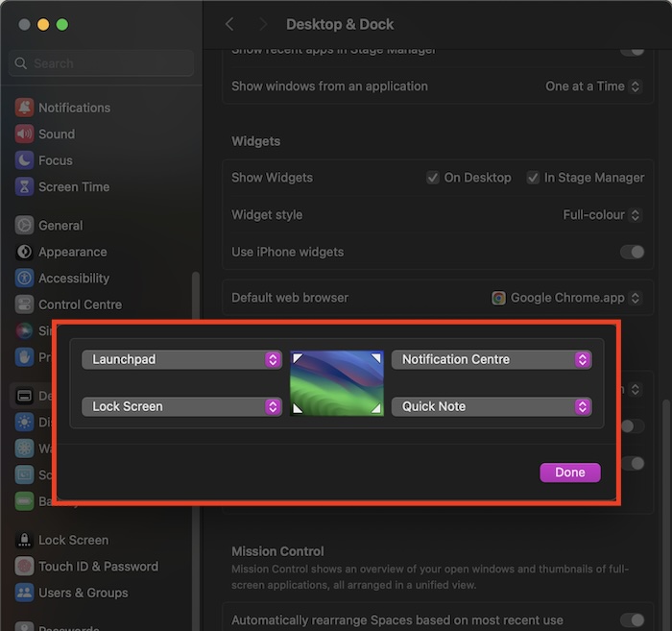672x631 pixels.
Task: Click the Sound speaker icon in sidebar
Action: 24,134
